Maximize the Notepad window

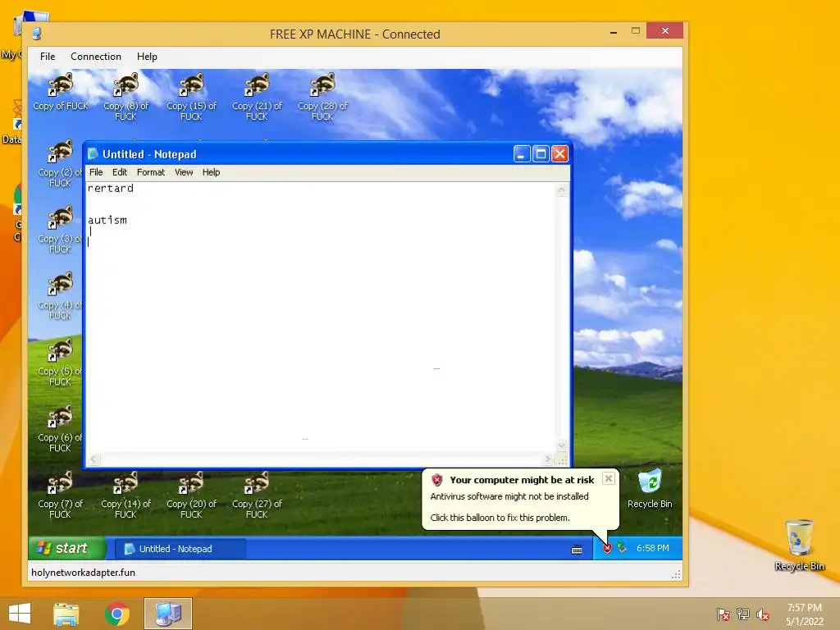coord(541,154)
